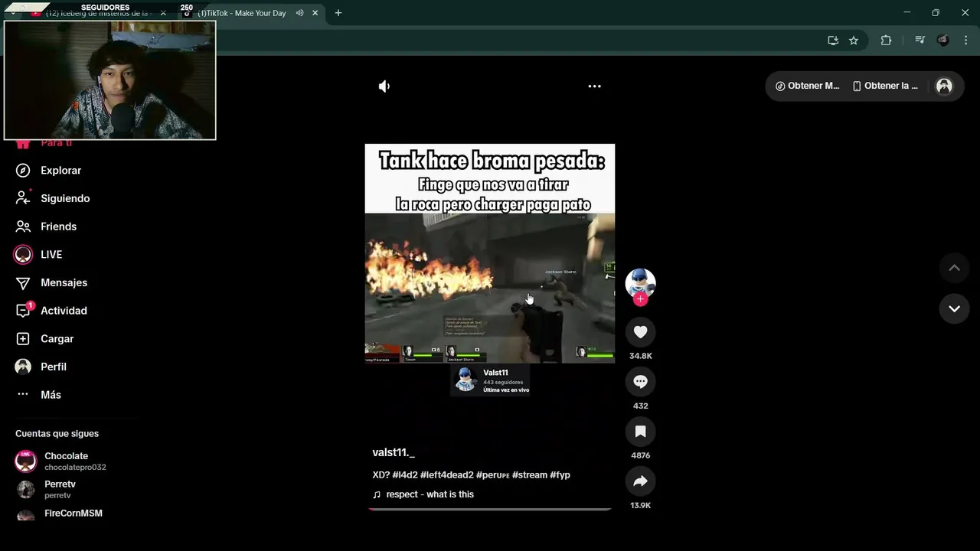Bookmark this page with the star icon
This screenshot has width=980, height=551.
pyautogui.click(x=854, y=41)
